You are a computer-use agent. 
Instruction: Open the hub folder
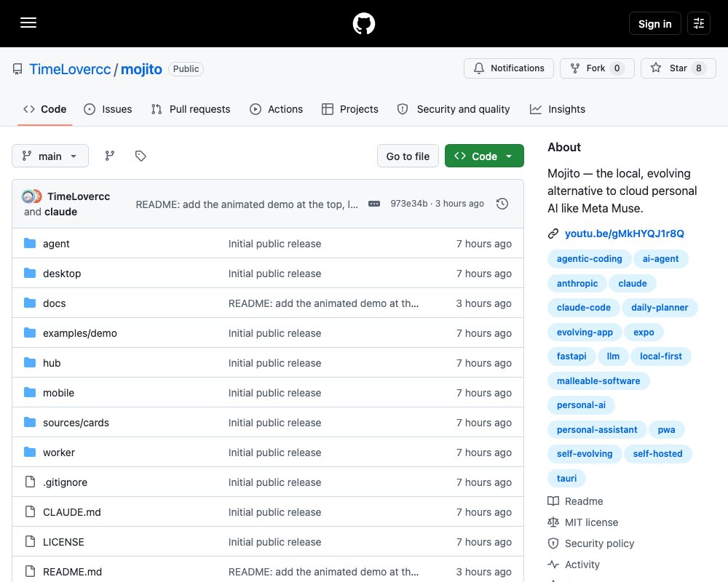52,363
